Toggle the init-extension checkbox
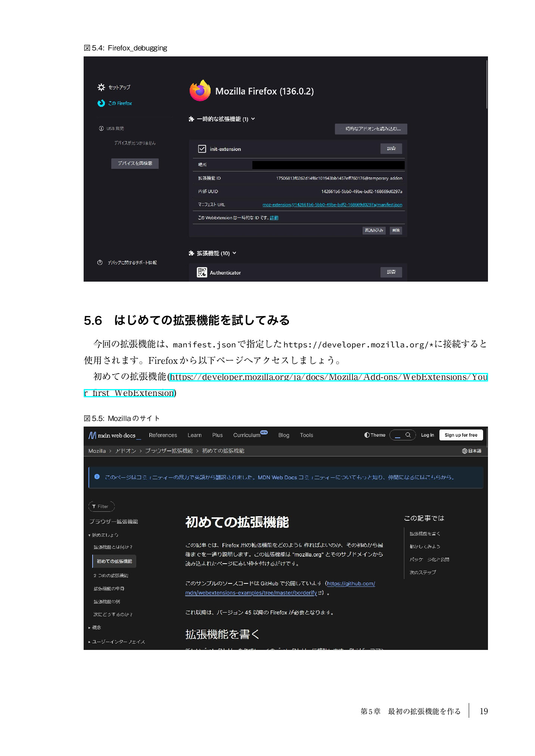 click(x=202, y=149)
